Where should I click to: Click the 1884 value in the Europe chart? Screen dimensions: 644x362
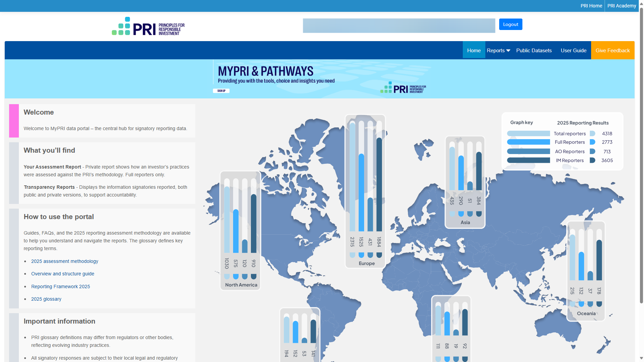click(x=379, y=242)
